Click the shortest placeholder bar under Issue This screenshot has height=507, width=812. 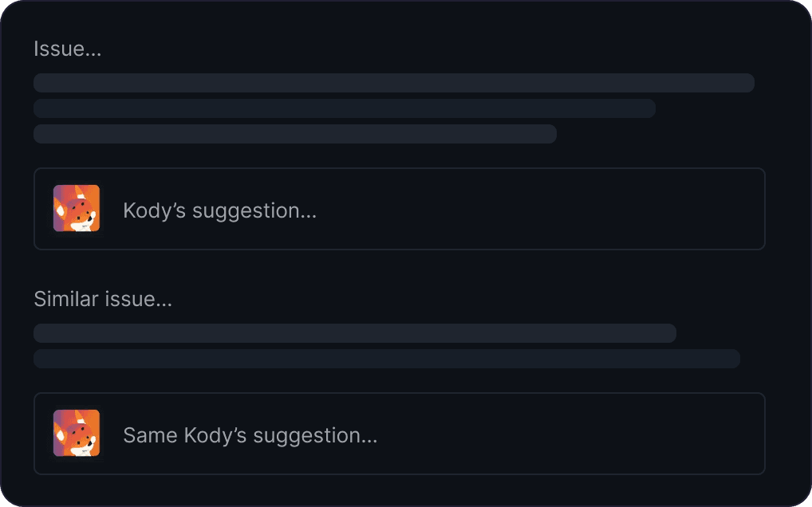click(294, 134)
